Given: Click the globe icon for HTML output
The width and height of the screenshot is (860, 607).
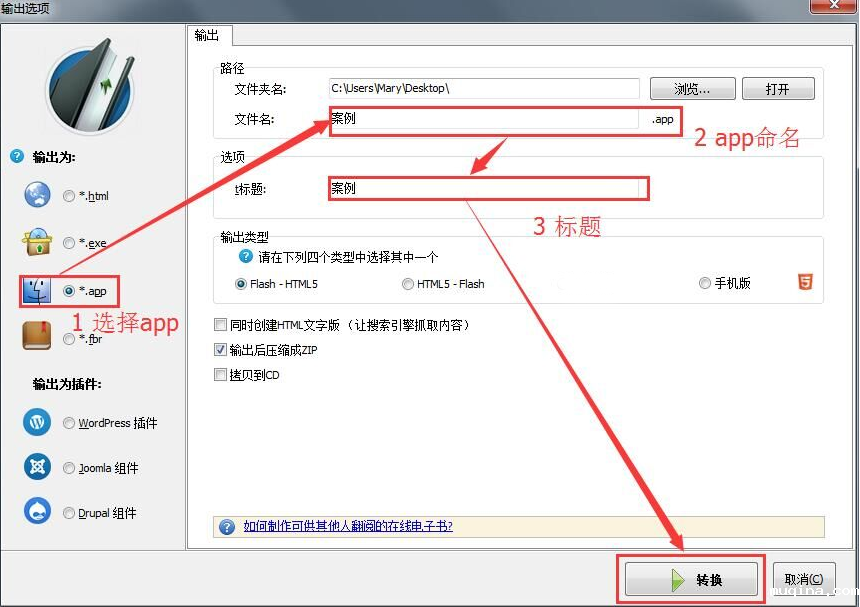Looking at the screenshot, I should click(x=37, y=195).
